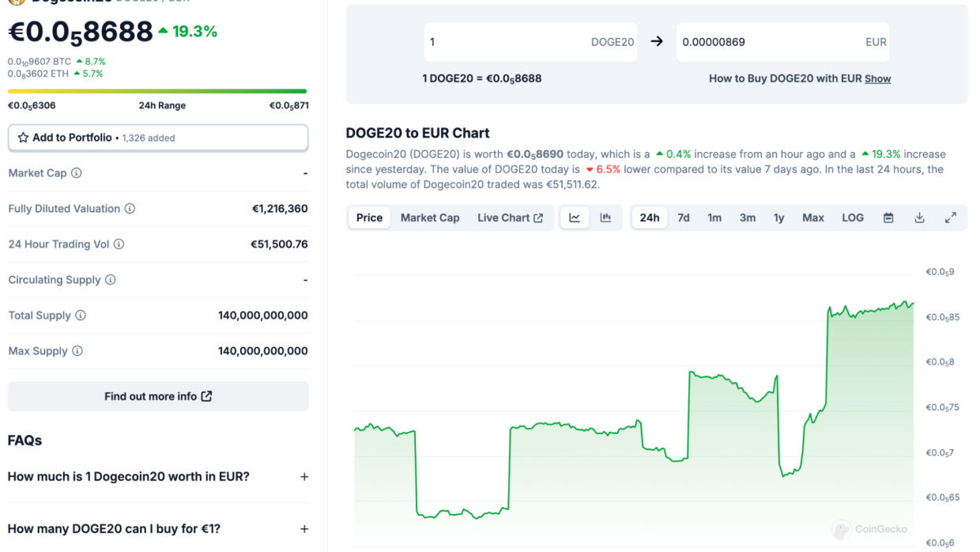Click Show link for buying DOGE20 with EUR

[877, 79]
